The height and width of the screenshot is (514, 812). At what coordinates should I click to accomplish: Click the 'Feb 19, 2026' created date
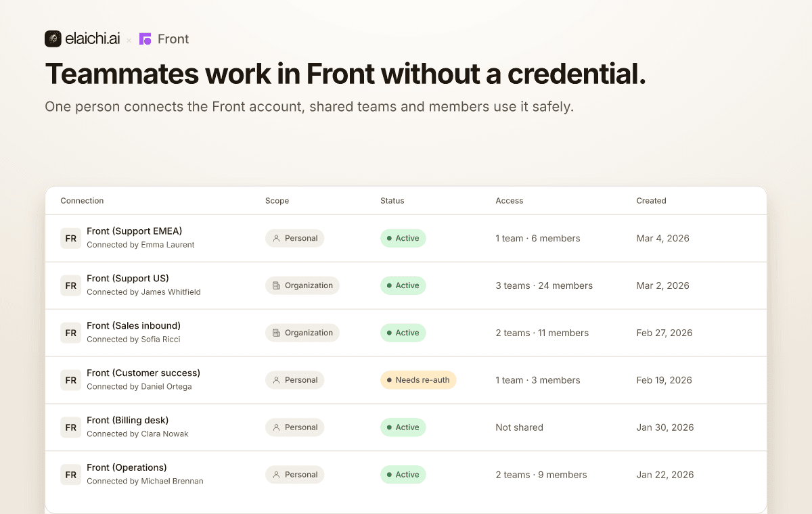664,380
